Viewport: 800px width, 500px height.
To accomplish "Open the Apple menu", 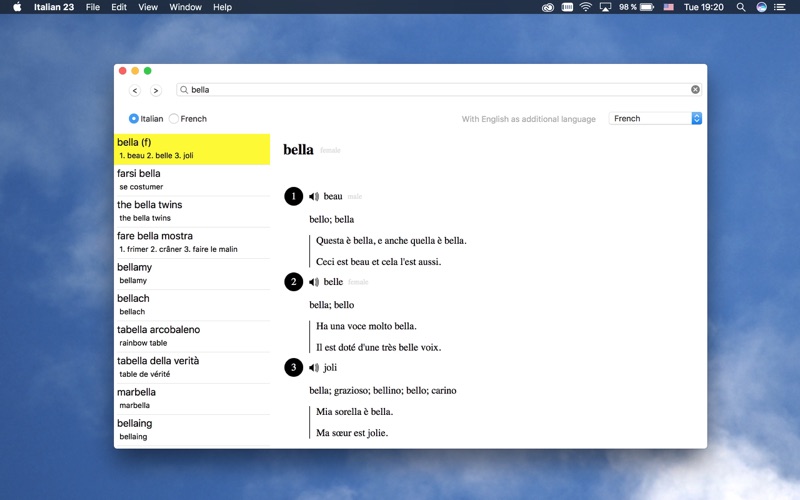I will point(17,7).
